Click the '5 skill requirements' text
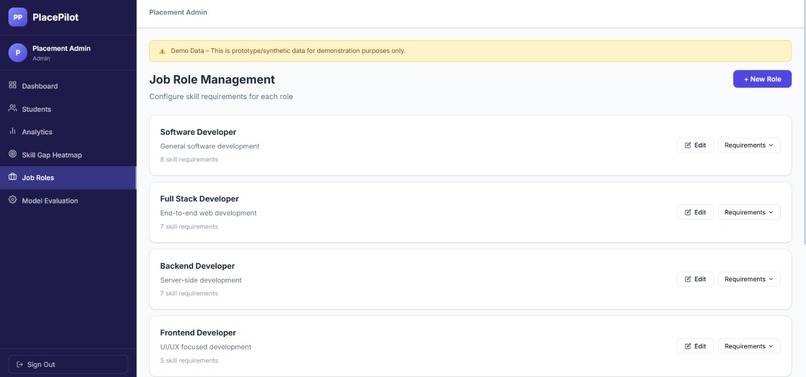Image resolution: width=806 pixels, height=377 pixels. (x=189, y=361)
